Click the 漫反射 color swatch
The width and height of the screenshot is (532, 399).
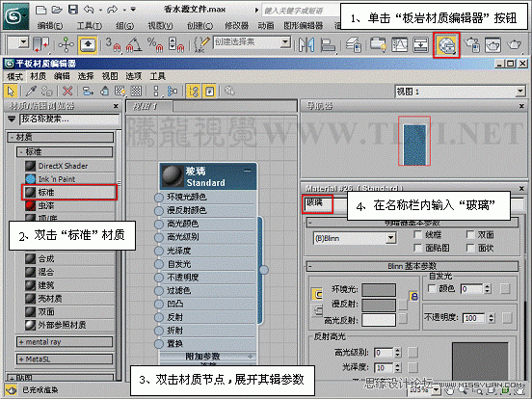tap(379, 305)
